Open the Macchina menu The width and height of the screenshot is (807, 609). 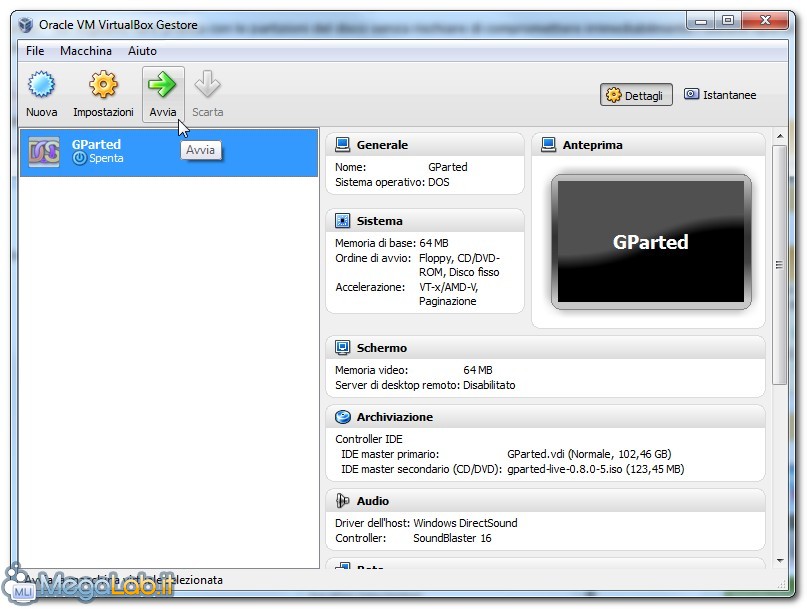coord(86,51)
